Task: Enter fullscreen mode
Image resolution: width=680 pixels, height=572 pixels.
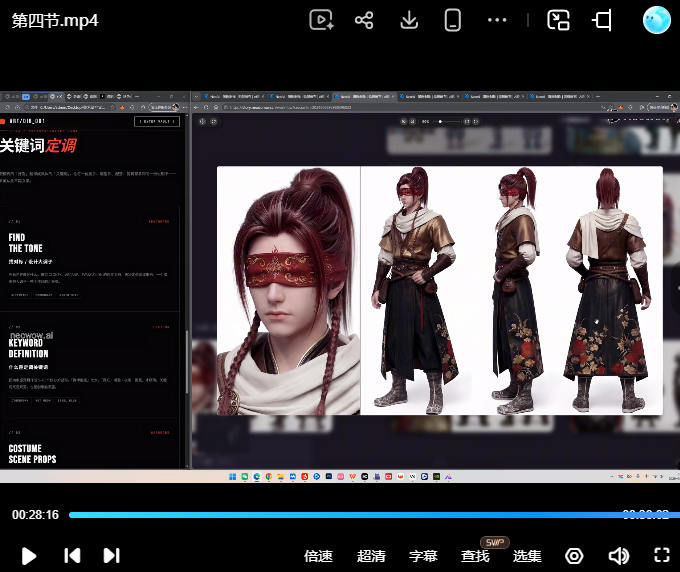Action: (x=662, y=555)
